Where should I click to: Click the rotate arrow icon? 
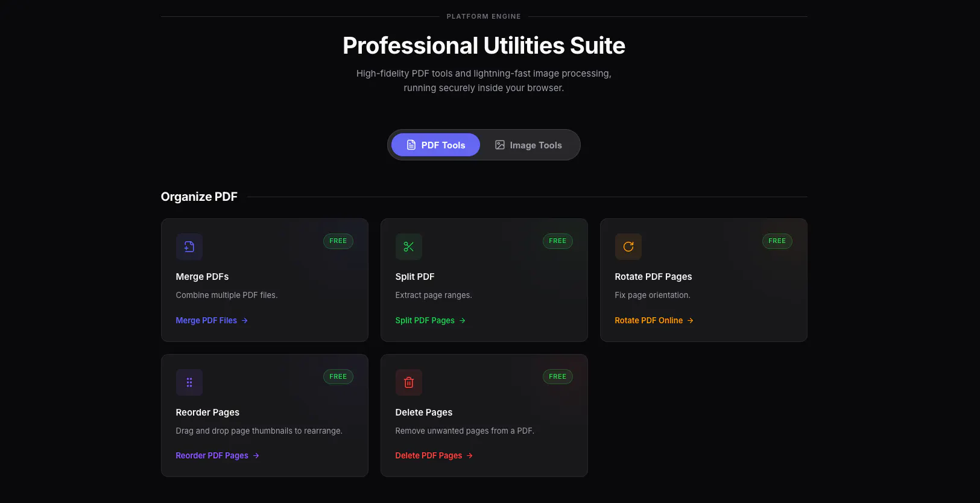click(628, 247)
